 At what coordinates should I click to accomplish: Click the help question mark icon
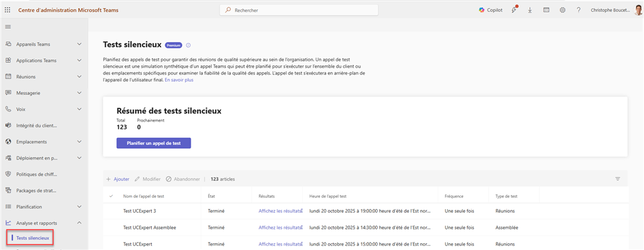tap(578, 10)
